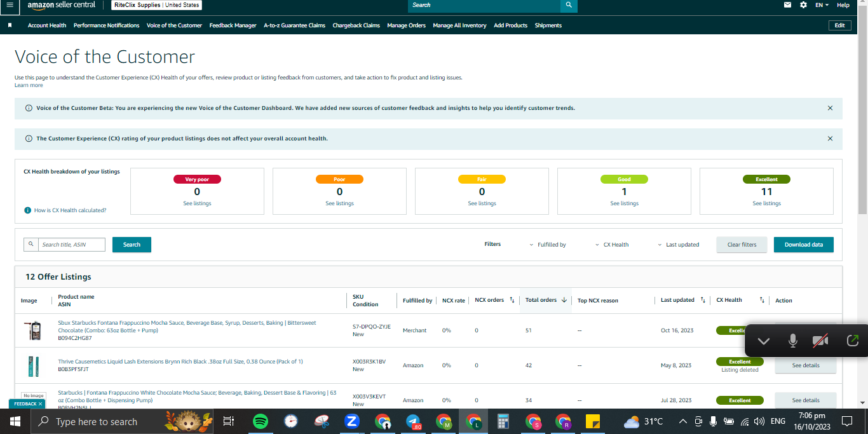Open the settings gear icon
This screenshot has height=434, width=868.
pos(803,5)
